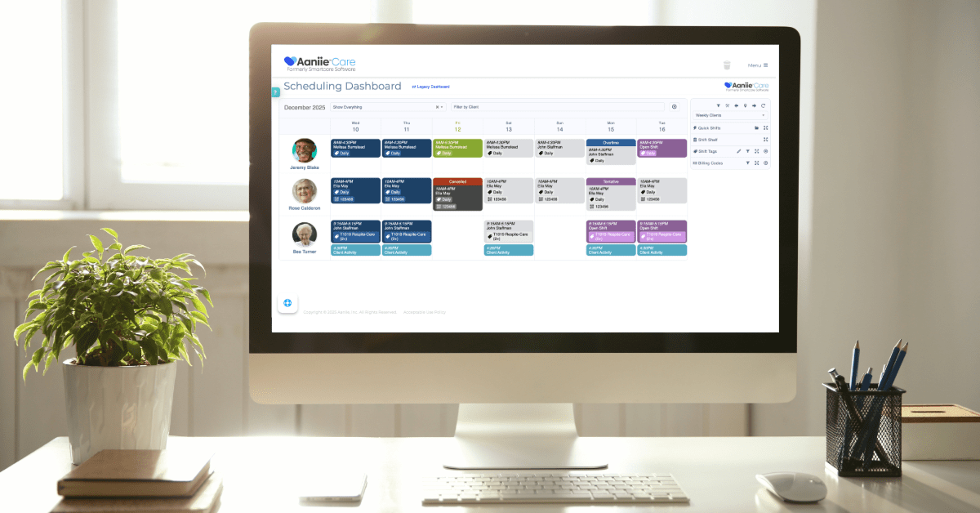980x513 pixels.
Task: Refresh the schedule with reload icon
Action: click(763, 105)
